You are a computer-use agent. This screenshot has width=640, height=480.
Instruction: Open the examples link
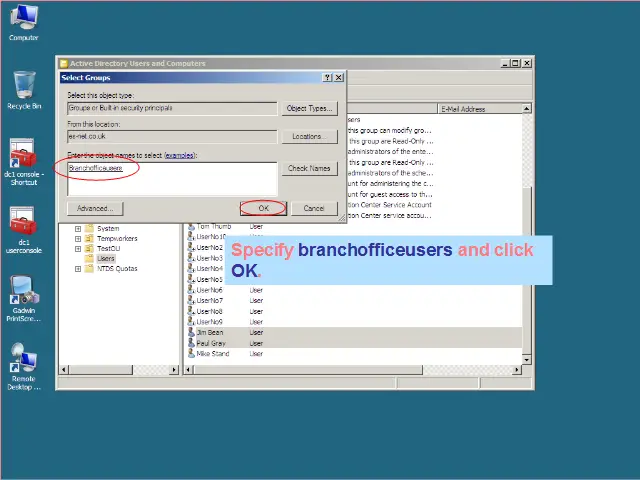click(179, 155)
